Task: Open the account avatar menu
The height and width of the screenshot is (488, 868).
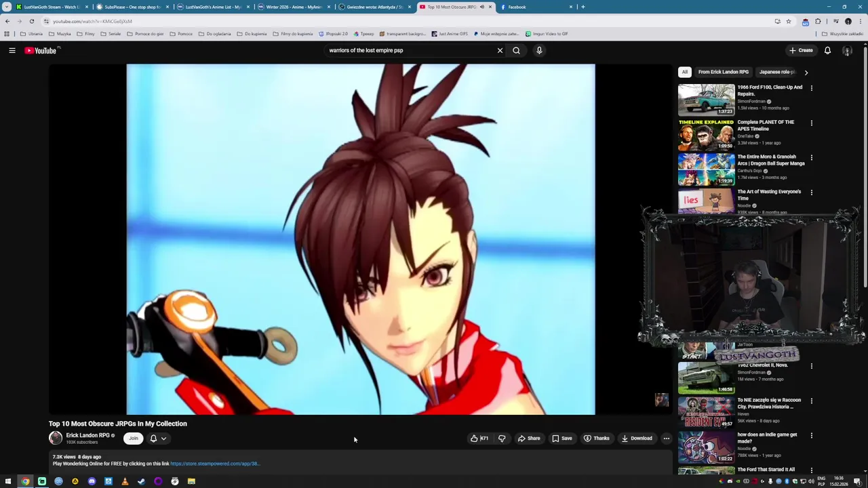Action: [847, 50]
